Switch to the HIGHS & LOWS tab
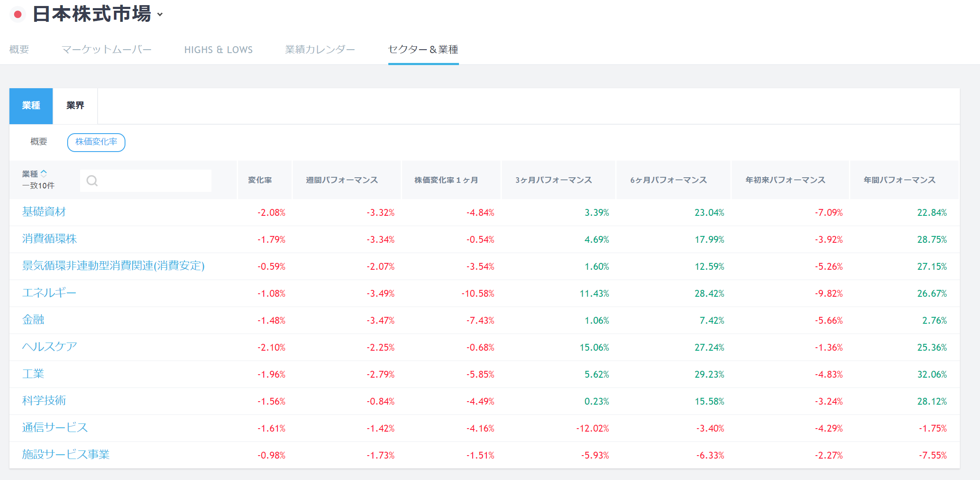Screen dimensions: 980x480 218,50
